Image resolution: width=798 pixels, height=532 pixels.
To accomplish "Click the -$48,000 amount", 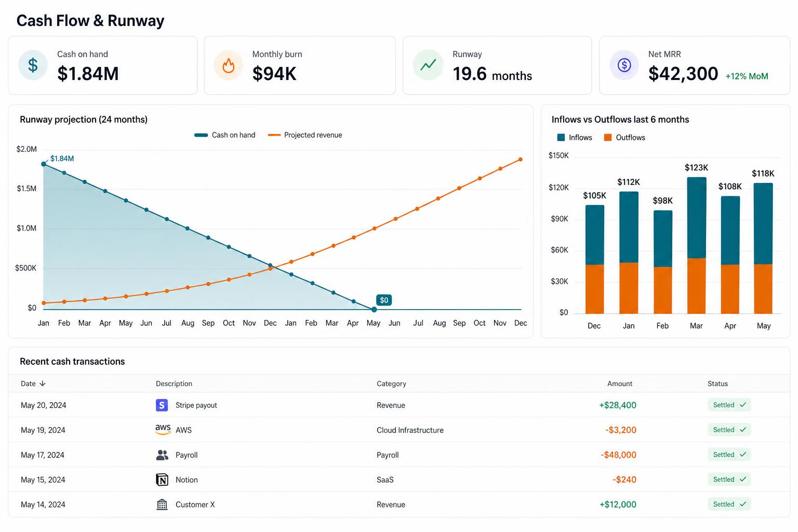I will click(x=619, y=455).
